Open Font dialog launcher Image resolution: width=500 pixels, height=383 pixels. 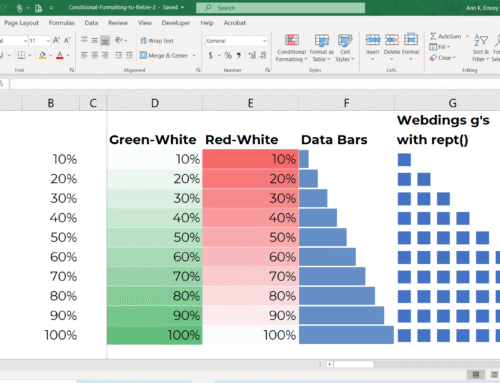71,70
